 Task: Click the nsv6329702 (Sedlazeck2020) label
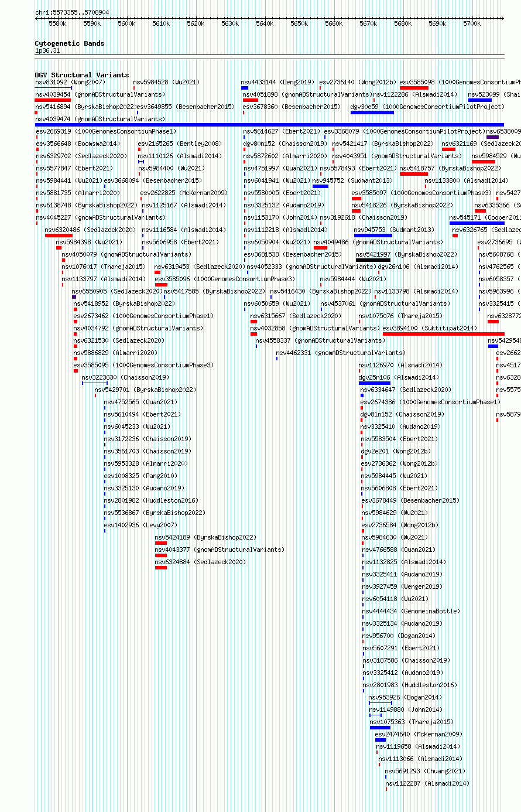point(81,156)
